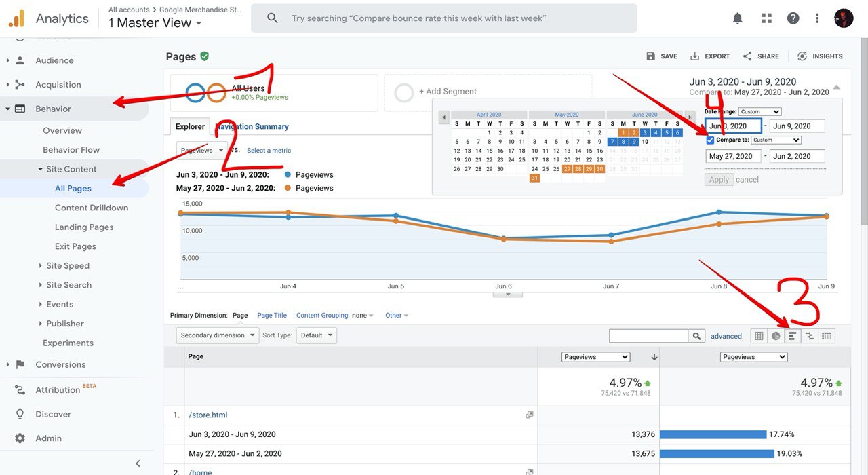Open the notifications bell

(x=738, y=18)
